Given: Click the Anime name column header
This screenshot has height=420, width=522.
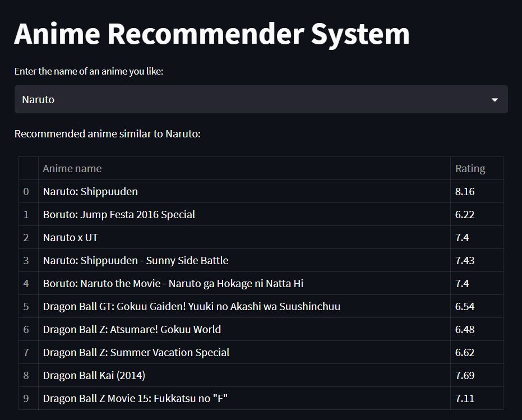Looking at the screenshot, I should click(x=72, y=168).
